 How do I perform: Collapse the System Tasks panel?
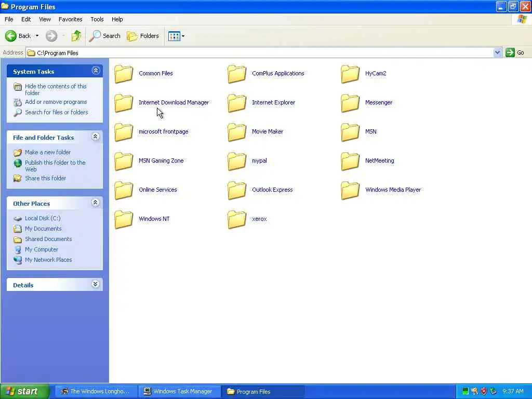coord(96,71)
